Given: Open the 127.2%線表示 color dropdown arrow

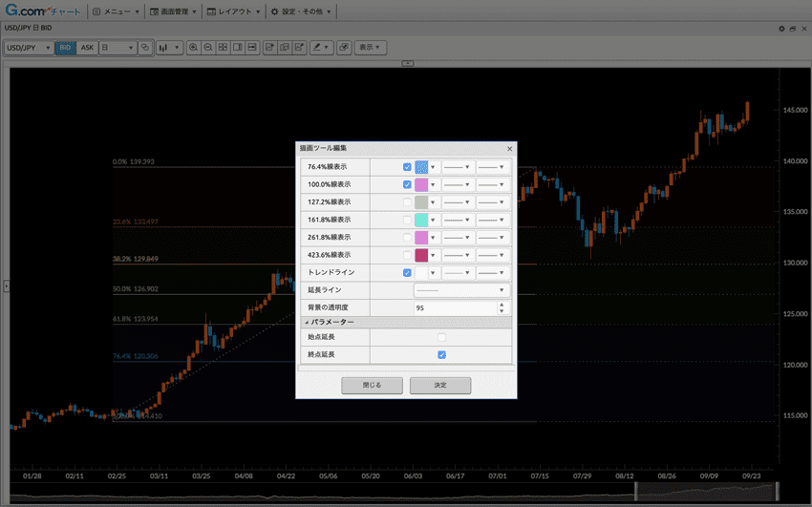Looking at the screenshot, I should [x=433, y=202].
